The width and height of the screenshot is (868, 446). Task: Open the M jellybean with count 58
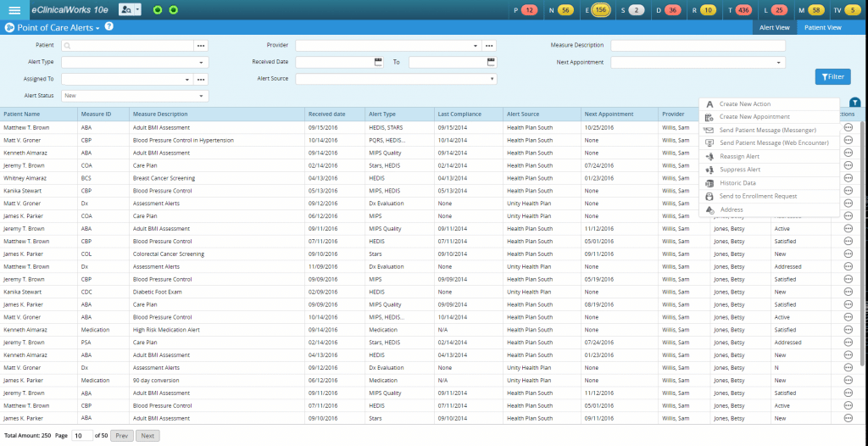tap(815, 10)
